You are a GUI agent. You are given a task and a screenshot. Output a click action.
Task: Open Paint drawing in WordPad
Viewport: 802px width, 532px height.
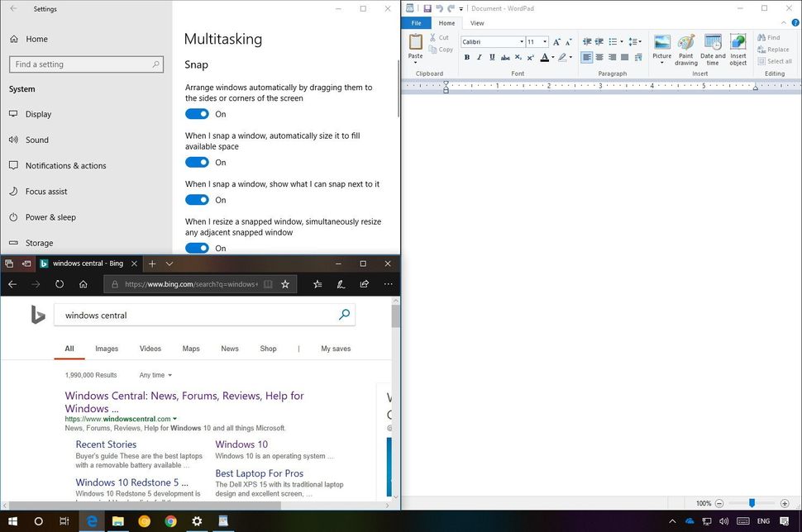686,48
